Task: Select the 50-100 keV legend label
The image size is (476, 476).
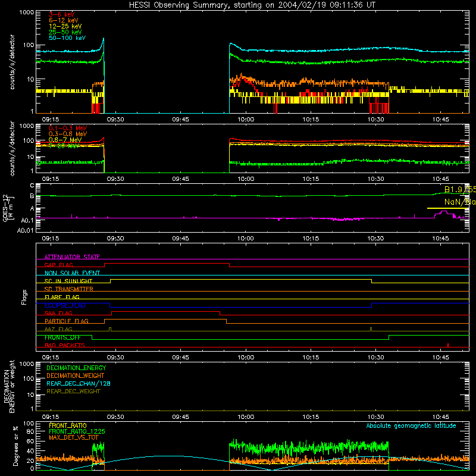Action: [x=67, y=38]
